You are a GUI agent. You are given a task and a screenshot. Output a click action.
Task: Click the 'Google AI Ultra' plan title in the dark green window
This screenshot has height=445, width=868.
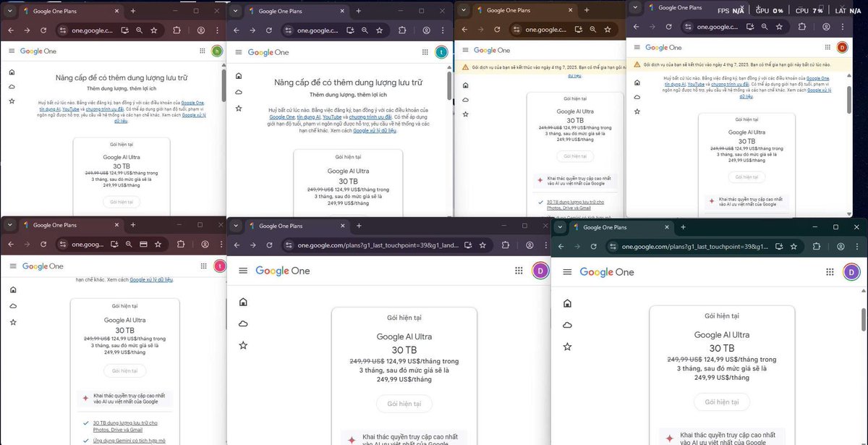coord(721,335)
